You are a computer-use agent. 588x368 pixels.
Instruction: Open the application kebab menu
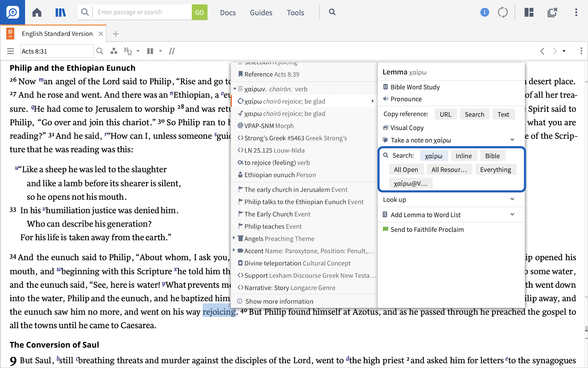pos(576,13)
